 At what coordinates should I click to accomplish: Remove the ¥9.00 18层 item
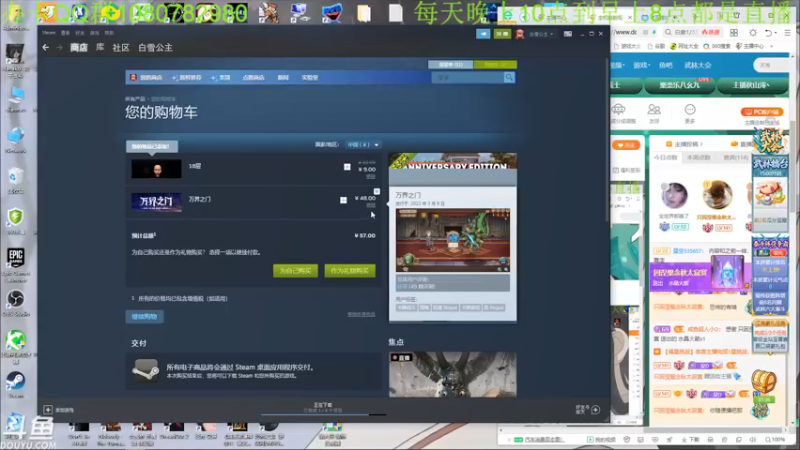[371, 177]
